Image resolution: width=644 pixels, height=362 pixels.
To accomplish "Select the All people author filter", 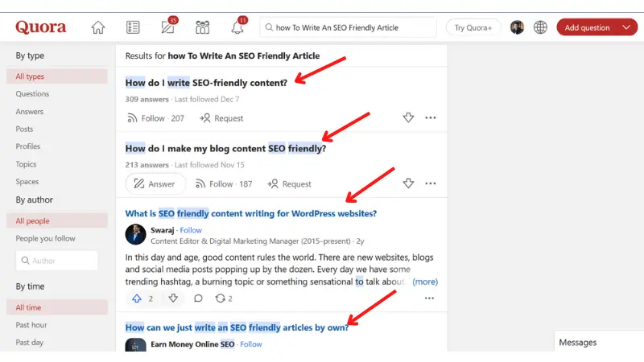I will [57, 220].
